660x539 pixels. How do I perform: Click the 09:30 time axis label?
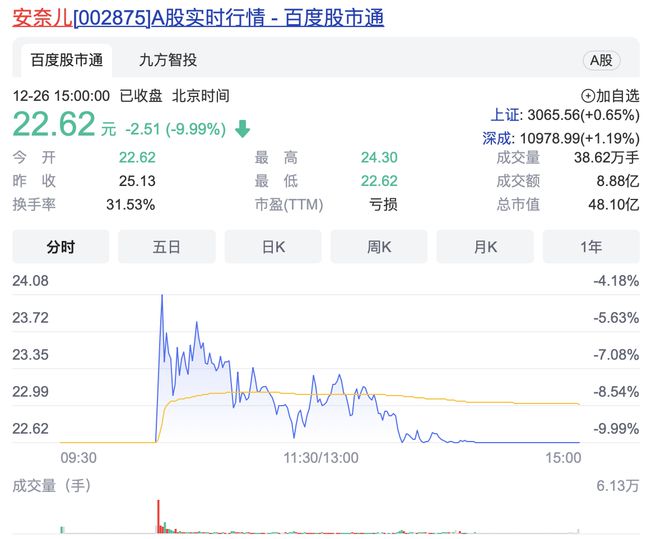78,457
